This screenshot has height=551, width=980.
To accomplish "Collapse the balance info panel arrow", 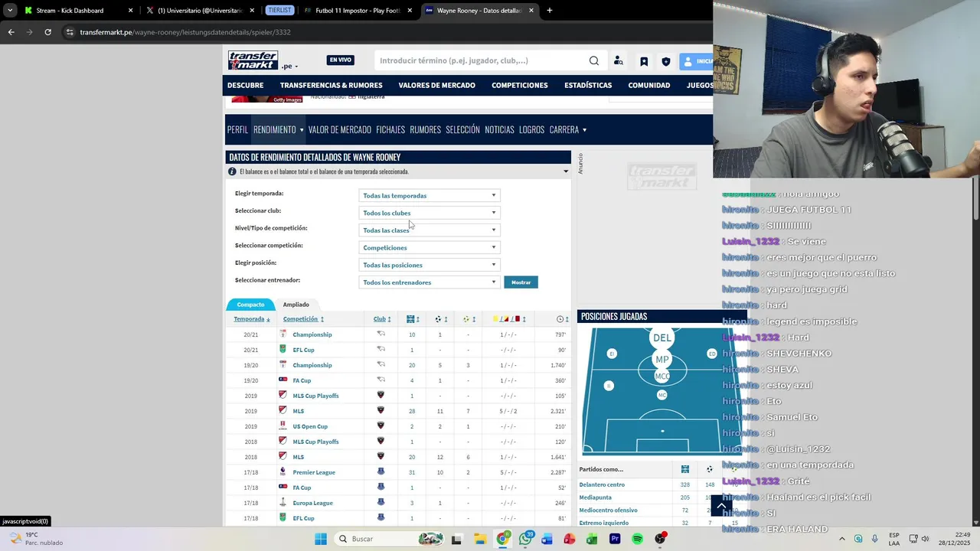I will coord(566,171).
